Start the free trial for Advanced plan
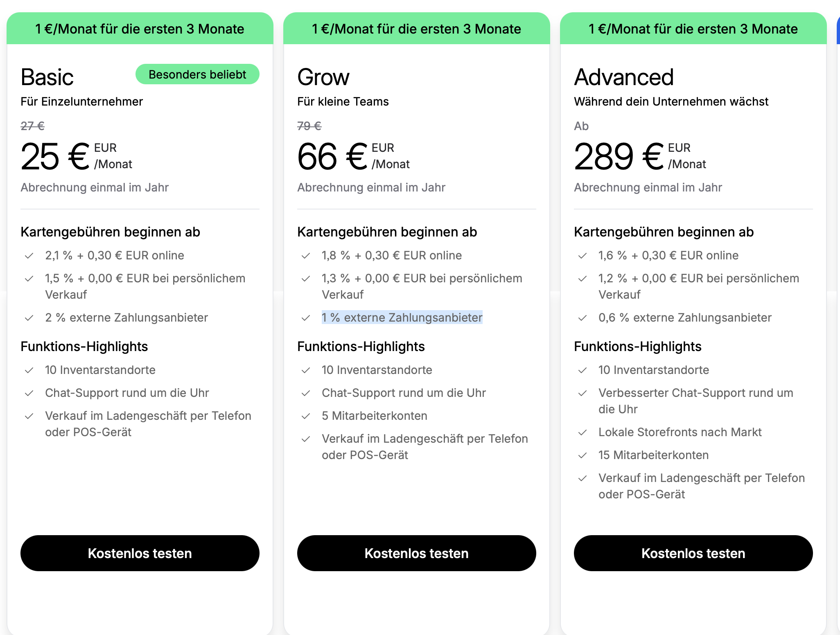 693,553
